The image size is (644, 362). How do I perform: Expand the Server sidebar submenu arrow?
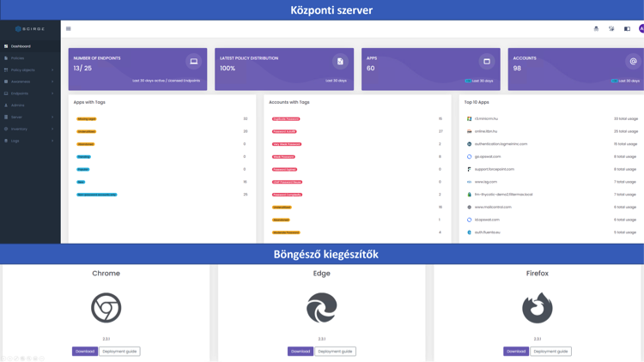52,118
